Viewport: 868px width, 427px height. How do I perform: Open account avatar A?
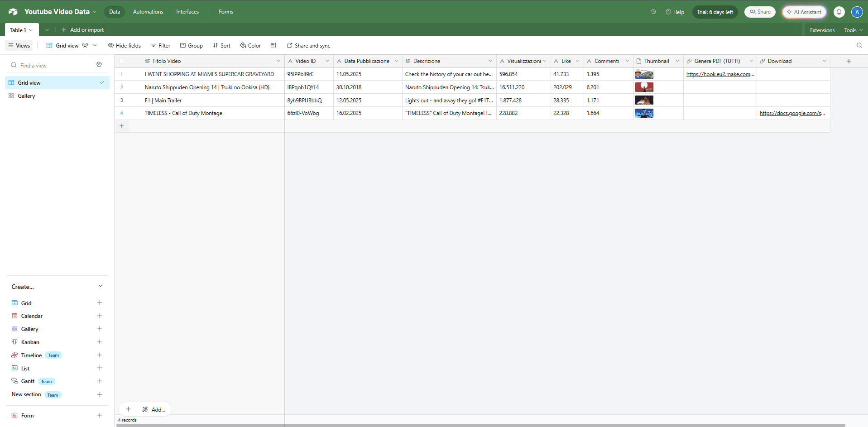coord(857,12)
